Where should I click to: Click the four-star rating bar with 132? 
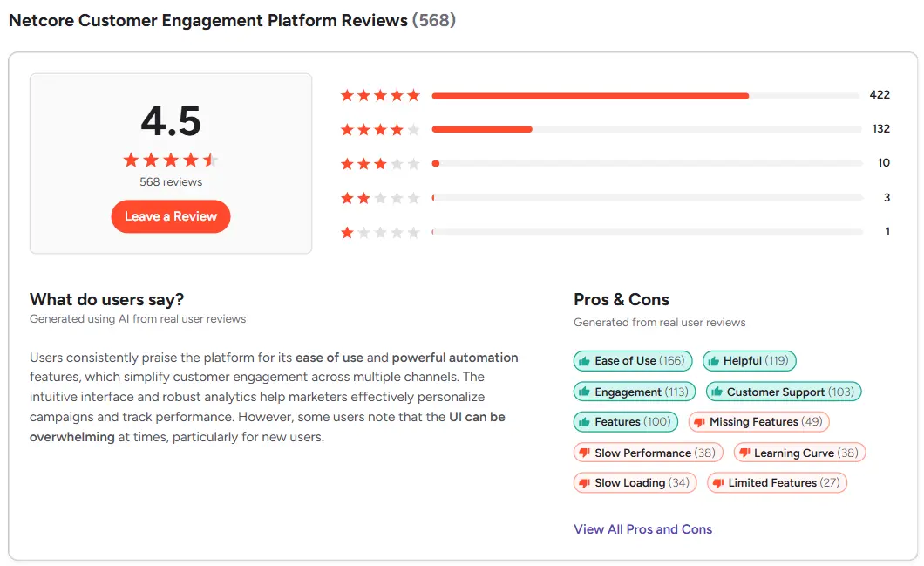(x=647, y=129)
